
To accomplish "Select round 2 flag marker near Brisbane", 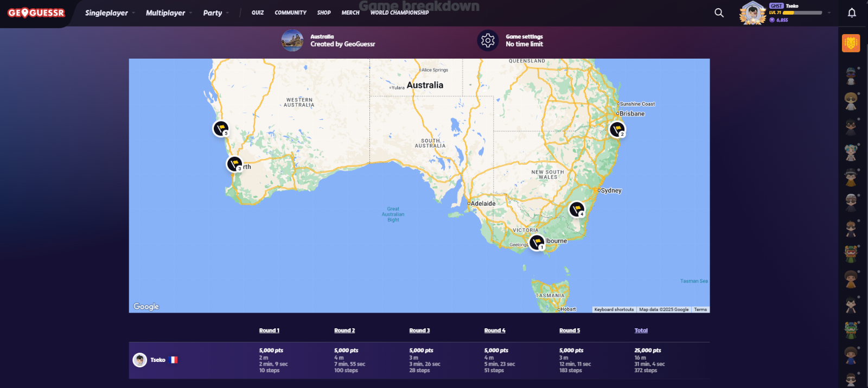I will point(617,129).
